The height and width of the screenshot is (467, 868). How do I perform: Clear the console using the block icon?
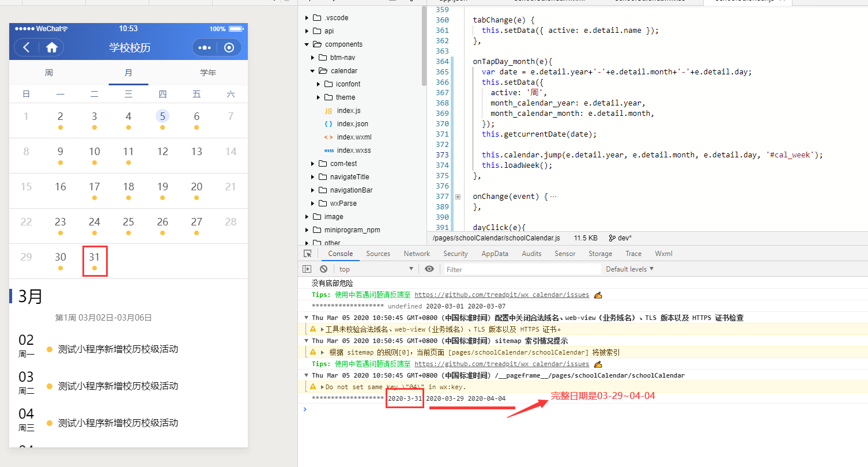point(323,268)
